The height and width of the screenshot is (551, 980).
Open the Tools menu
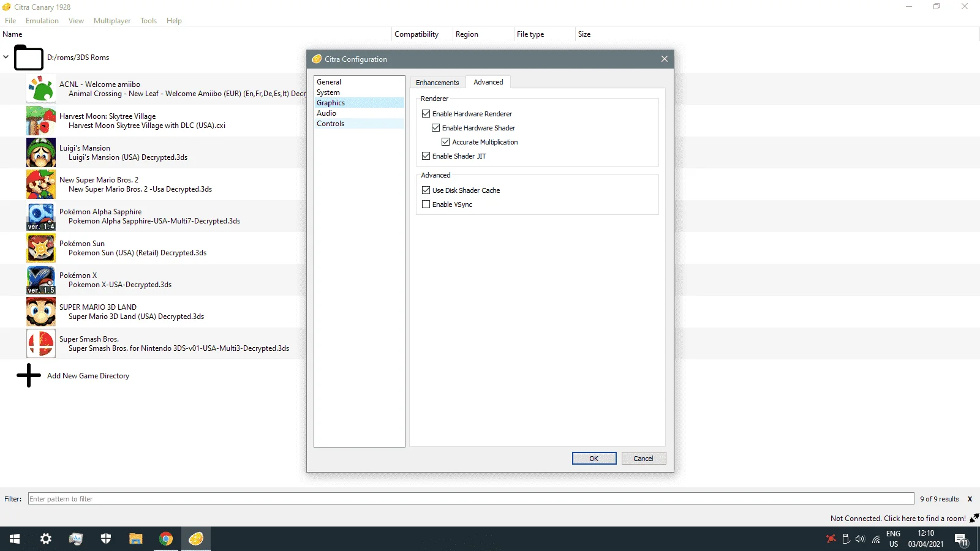pyautogui.click(x=148, y=21)
